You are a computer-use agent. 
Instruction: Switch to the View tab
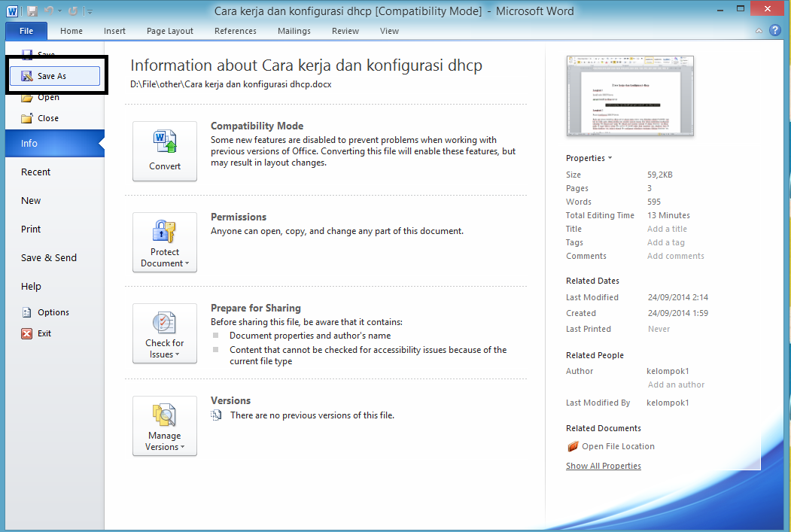(x=389, y=31)
